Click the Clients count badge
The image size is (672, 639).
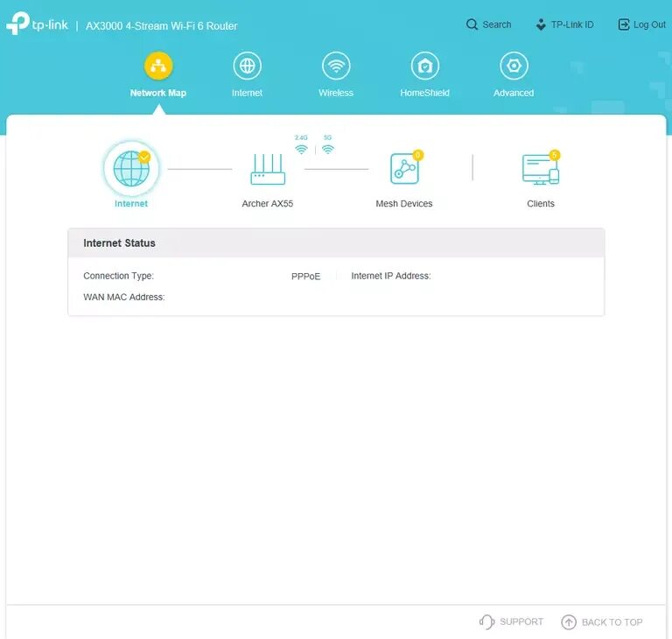point(555,155)
